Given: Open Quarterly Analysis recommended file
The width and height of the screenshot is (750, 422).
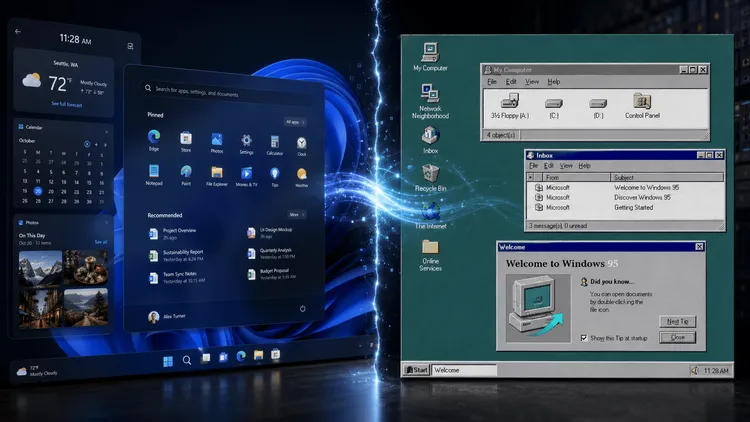Looking at the screenshot, I should 271,254.
